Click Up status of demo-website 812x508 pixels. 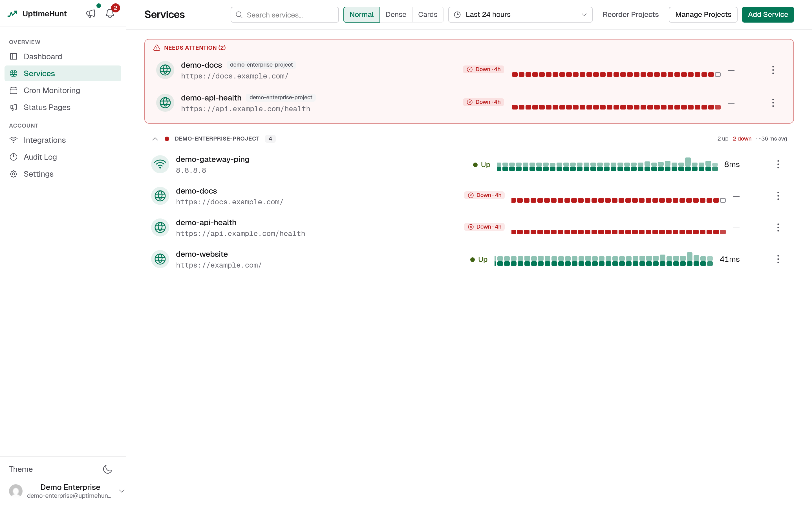pos(479,259)
